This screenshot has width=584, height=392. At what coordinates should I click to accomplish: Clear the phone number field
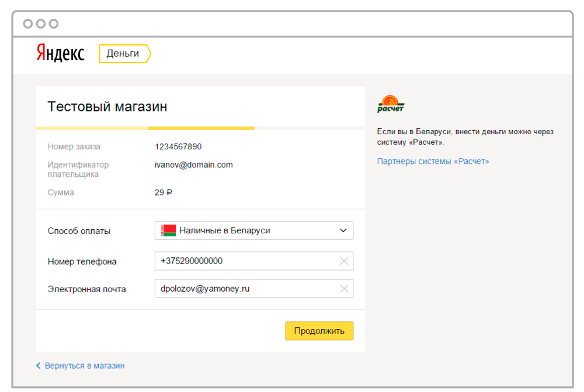point(344,261)
